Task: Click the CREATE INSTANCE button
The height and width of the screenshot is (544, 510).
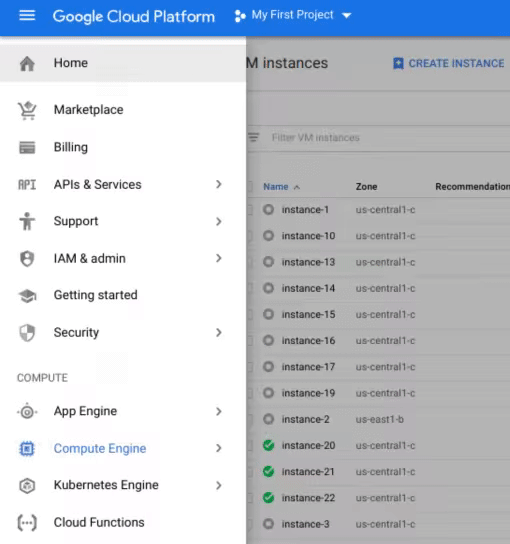Action: click(x=449, y=63)
